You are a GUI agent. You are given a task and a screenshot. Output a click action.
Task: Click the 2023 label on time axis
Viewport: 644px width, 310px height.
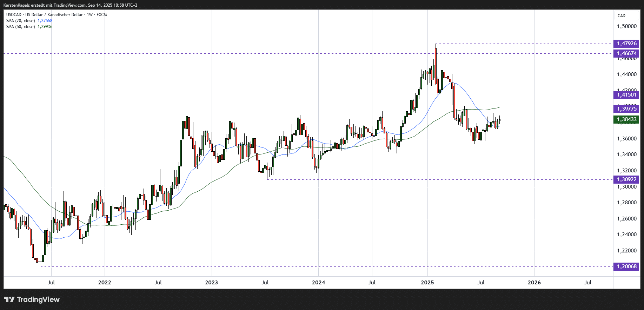click(x=211, y=282)
